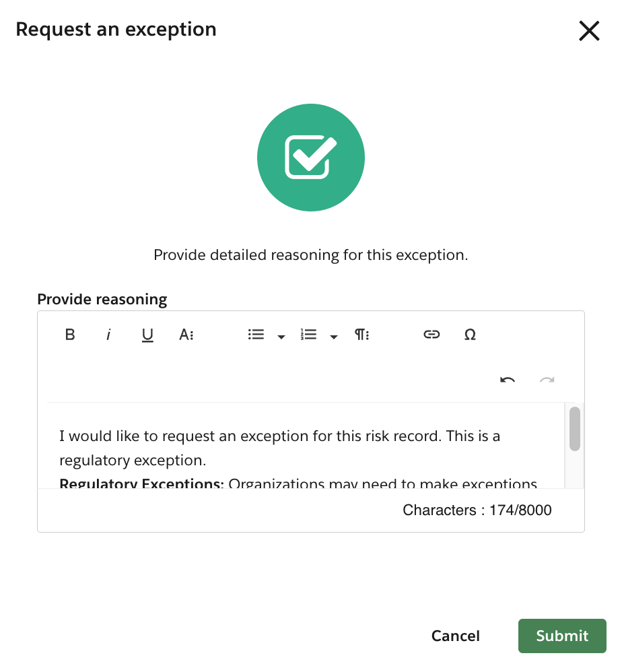The height and width of the screenshot is (672, 622).
Task: Insert a numbered list
Action: coord(308,335)
